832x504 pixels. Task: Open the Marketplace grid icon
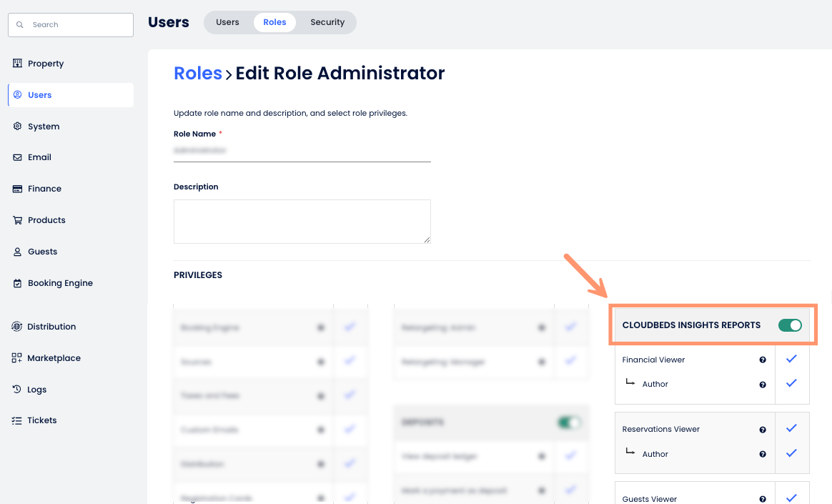pos(17,358)
